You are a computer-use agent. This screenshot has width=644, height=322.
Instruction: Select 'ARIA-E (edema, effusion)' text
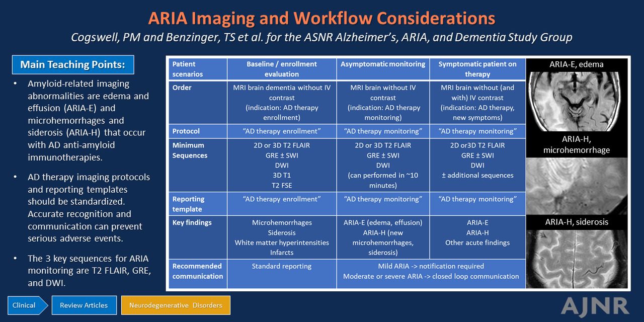383,222
